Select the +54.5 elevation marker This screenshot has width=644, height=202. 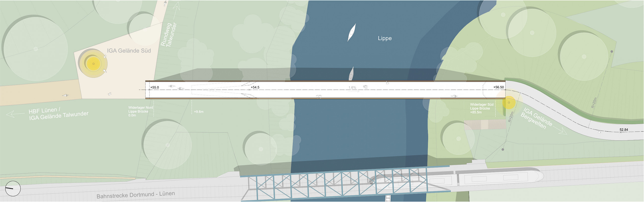click(x=255, y=87)
